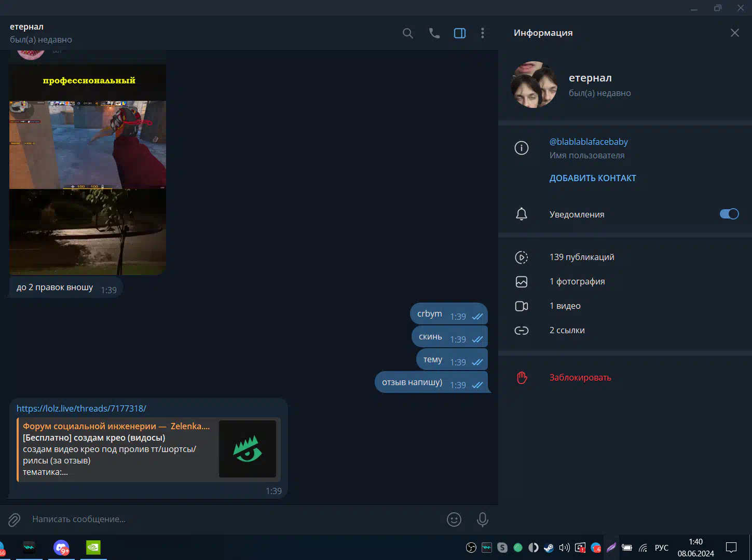The image size is (752, 560).
Task: Record a voice message with microphone
Action: (482, 520)
